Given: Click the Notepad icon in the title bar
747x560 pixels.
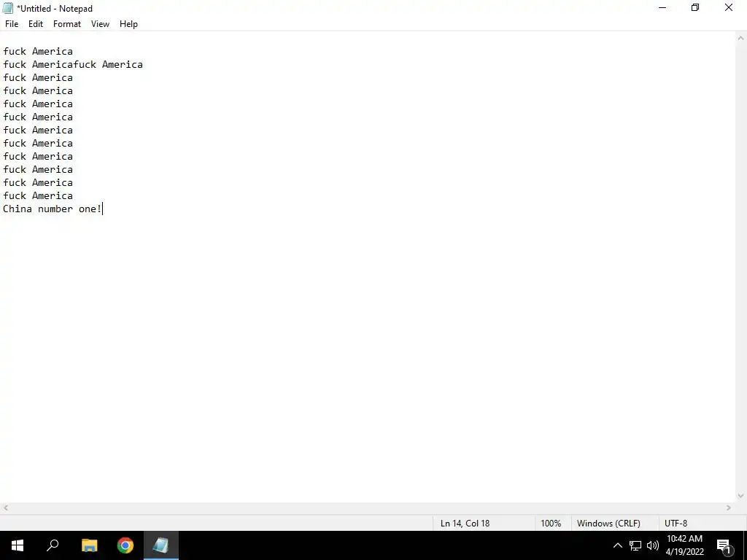Looking at the screenshot, I should pos(7,8).
